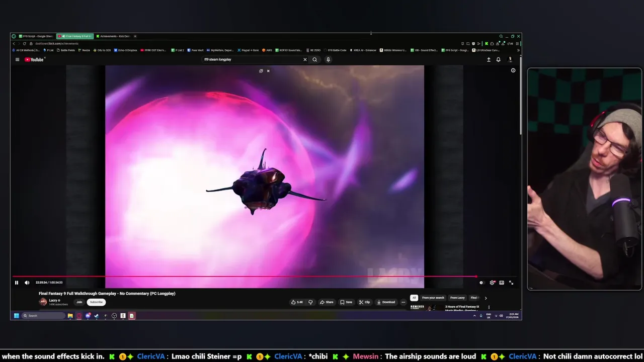Open the 'KREA AI - Enhancer' bookmark
Screen dimensions: 644x362
point(363,50)
